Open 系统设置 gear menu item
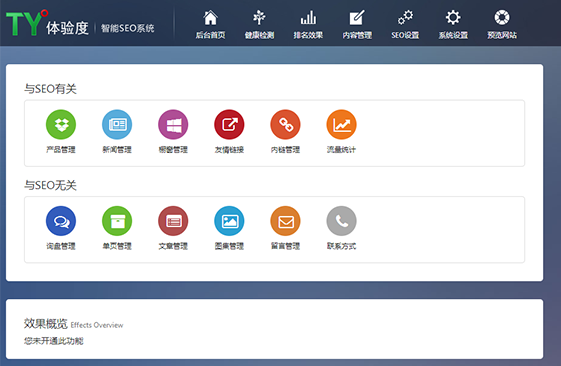 click(453, 24)
